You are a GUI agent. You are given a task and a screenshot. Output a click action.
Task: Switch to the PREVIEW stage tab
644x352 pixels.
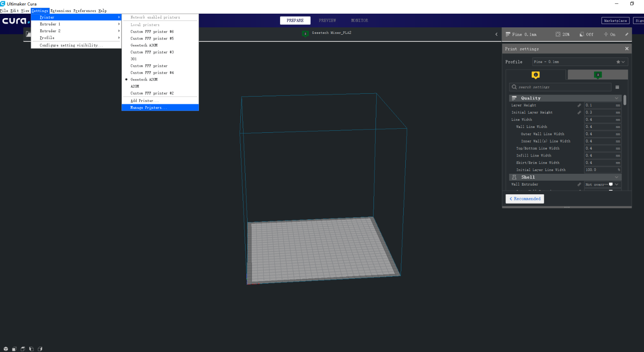[327, 21]
